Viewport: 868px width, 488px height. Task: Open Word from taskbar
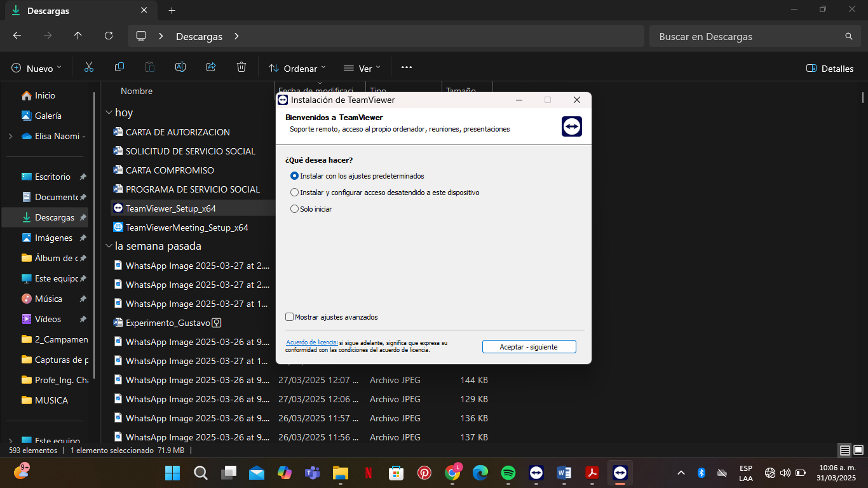point(564,473)
